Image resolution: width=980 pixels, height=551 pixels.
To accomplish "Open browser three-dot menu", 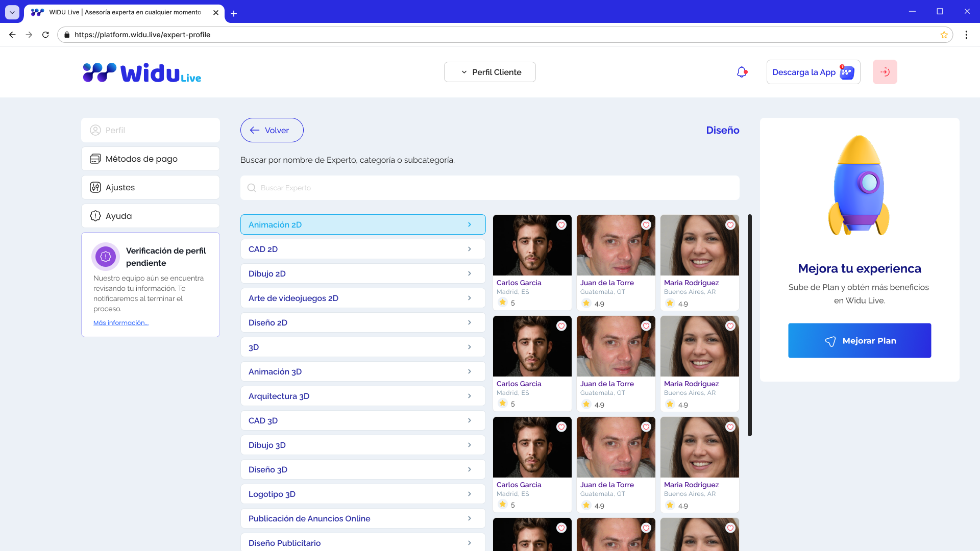I will [x=966, y=35].
